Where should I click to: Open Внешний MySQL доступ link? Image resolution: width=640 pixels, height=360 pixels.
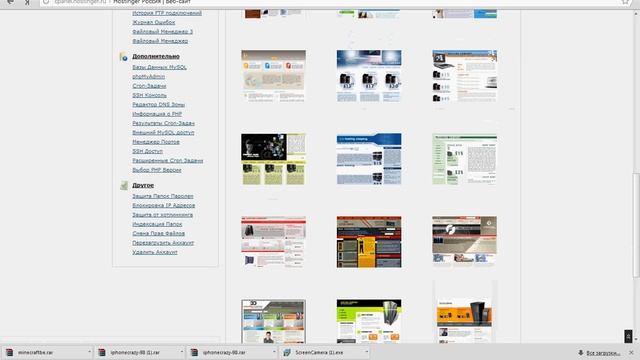[163, 133]
